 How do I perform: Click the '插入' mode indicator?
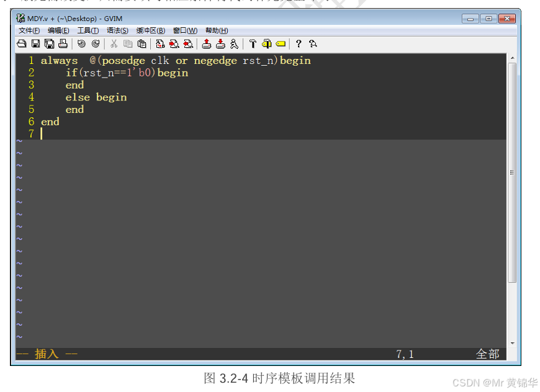coord(47,354)
